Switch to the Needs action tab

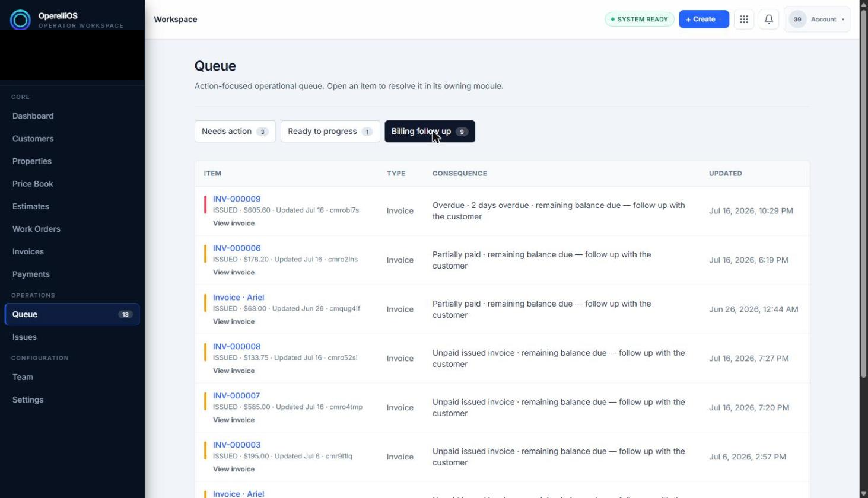tap(235, 131)
